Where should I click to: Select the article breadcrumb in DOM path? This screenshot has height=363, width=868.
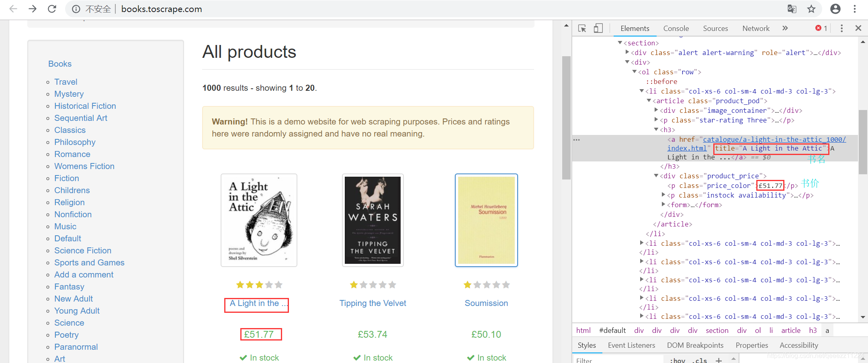791,330
